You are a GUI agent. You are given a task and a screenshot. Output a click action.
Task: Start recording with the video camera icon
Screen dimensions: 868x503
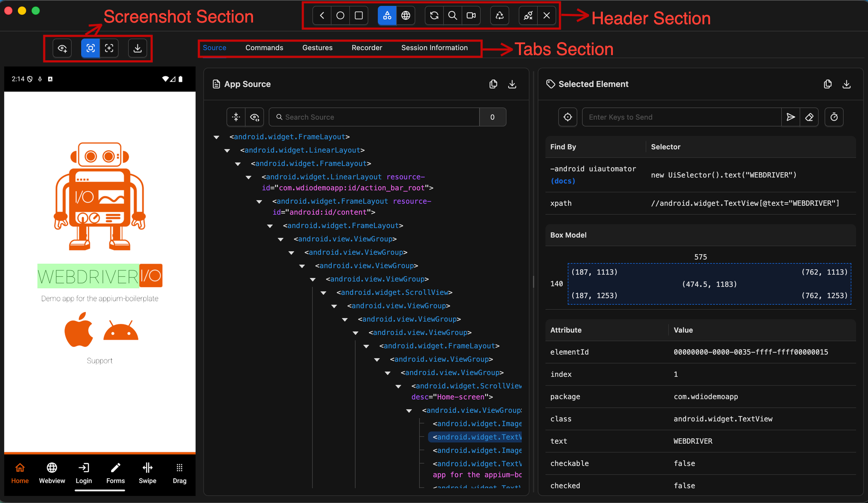[x=471, y=16]
